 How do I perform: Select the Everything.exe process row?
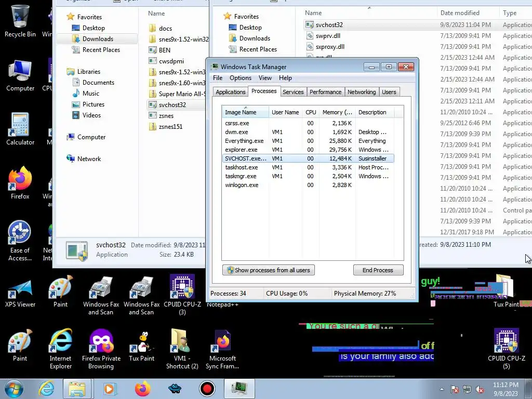point(308,141)
